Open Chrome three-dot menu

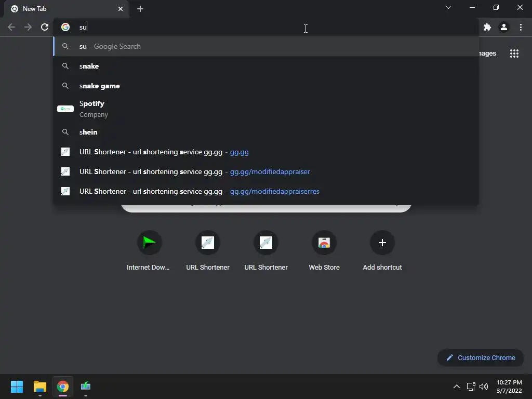tap(521, 27)
